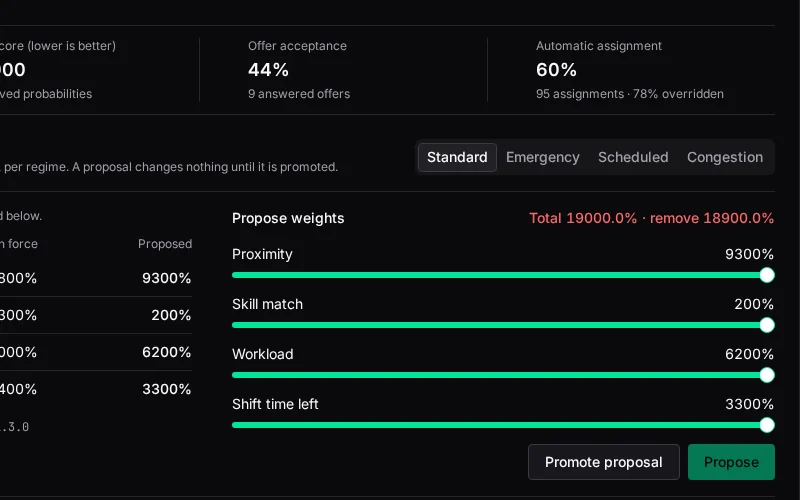The height and width of the screenshot is (500, 800).
Task: Click the green Propose button
Action: [731, 462]
